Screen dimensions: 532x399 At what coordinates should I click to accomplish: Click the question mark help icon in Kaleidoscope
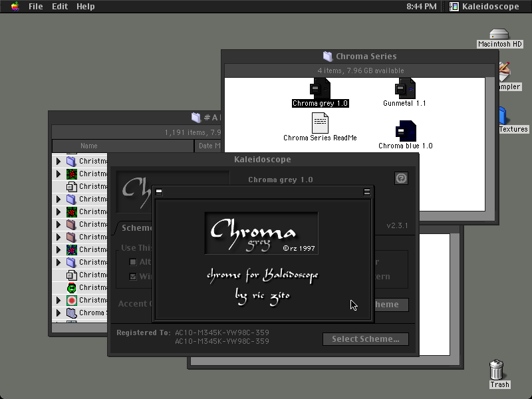(401, 178)
